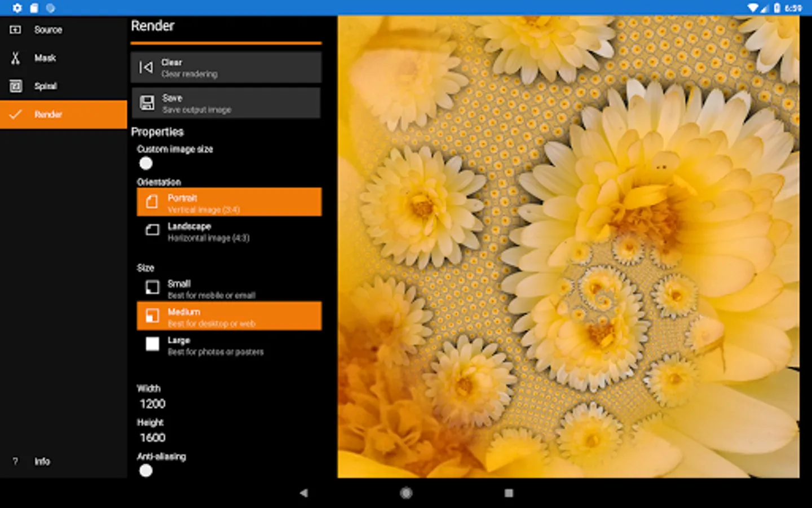
Task: Click the Info question mark icon
Action: click(x=15, y=461)
